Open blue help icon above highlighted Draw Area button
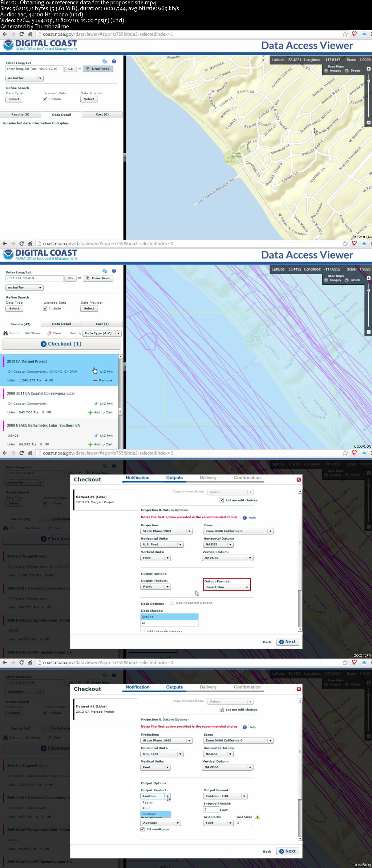This screenshot has height=868, width=372. [114, 61]
